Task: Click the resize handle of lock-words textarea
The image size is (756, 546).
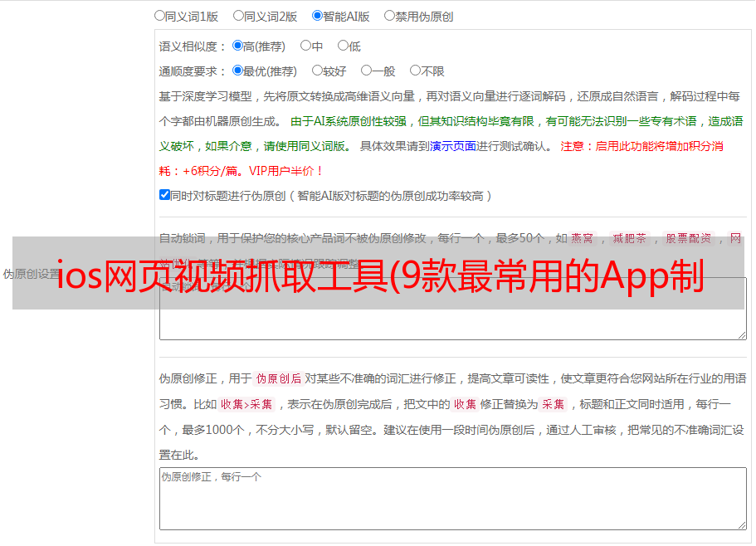Action: point(741,334)
